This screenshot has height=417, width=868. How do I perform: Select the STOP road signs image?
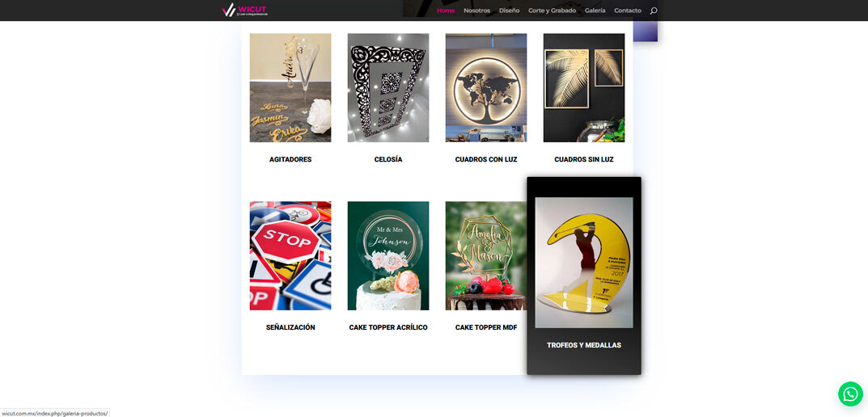[290, 255]
